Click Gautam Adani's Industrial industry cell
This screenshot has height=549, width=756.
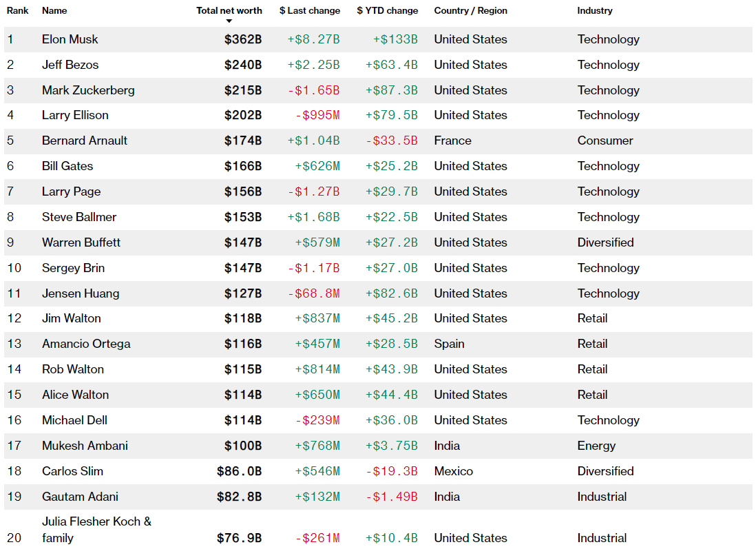[602, 497]
